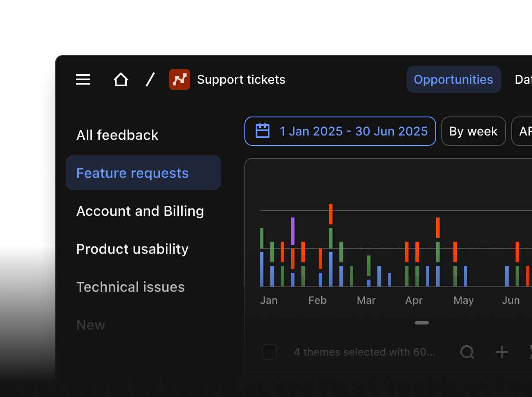Expand the By week grouping dropdown
532x397 pixels.
[x=473, y=131]
